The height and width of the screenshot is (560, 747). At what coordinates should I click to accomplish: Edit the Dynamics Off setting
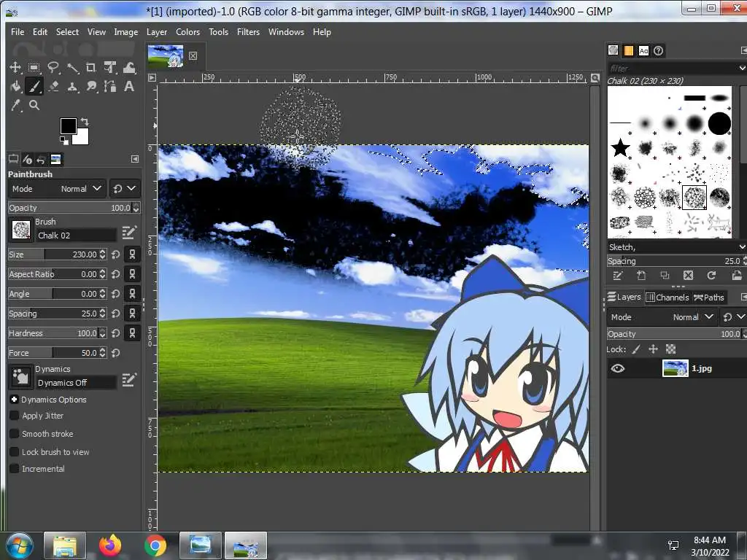click(x=129, y=379)
